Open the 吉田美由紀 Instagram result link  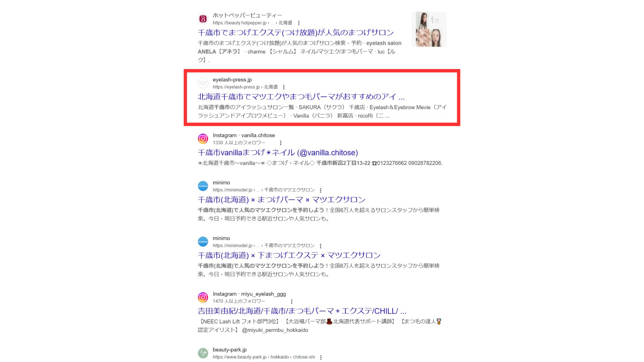point(302,311)
